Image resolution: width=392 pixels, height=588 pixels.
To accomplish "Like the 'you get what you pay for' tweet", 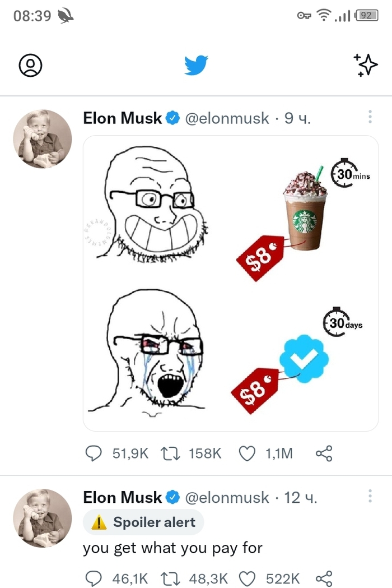I will (247, 578).
